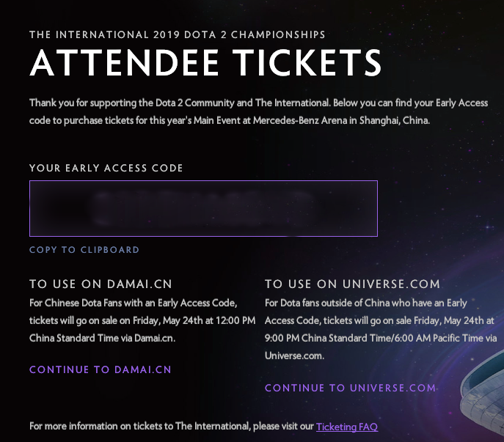504x442 pixels.
Task: Click the Mercedes-Benz Arena text in the intro
Action: (300, 120)
